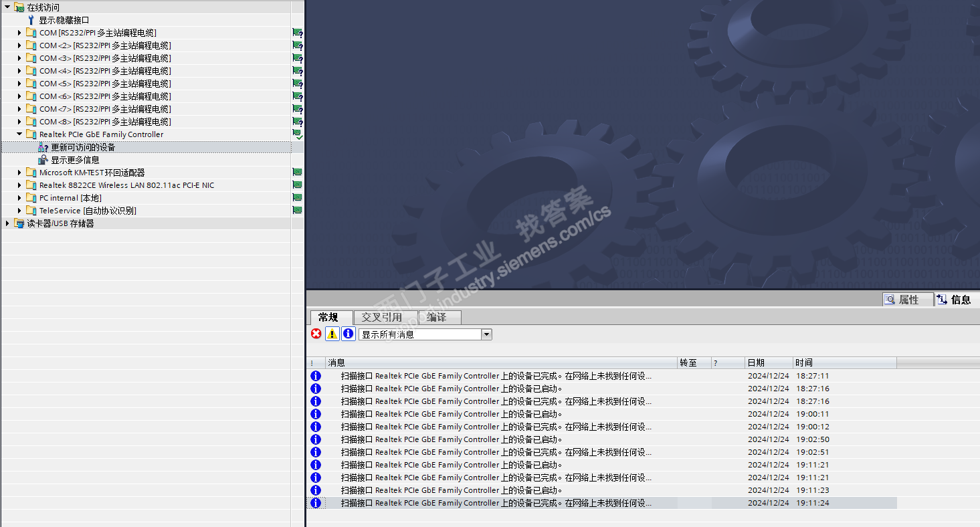Click the status icon for TeleService [自动协议识别]
Image resolution: width=980 pixels, height=527 pixels.
(x=298, y=211)
